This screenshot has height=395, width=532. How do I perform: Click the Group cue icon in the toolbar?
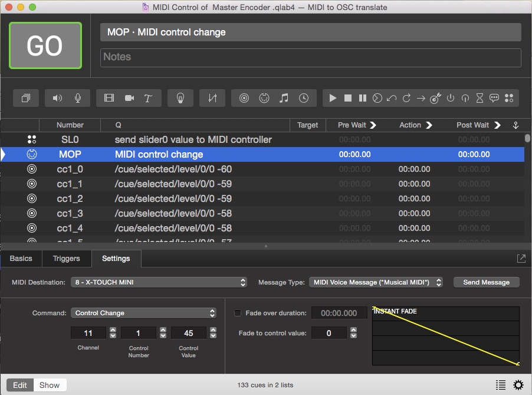point(26,98)
